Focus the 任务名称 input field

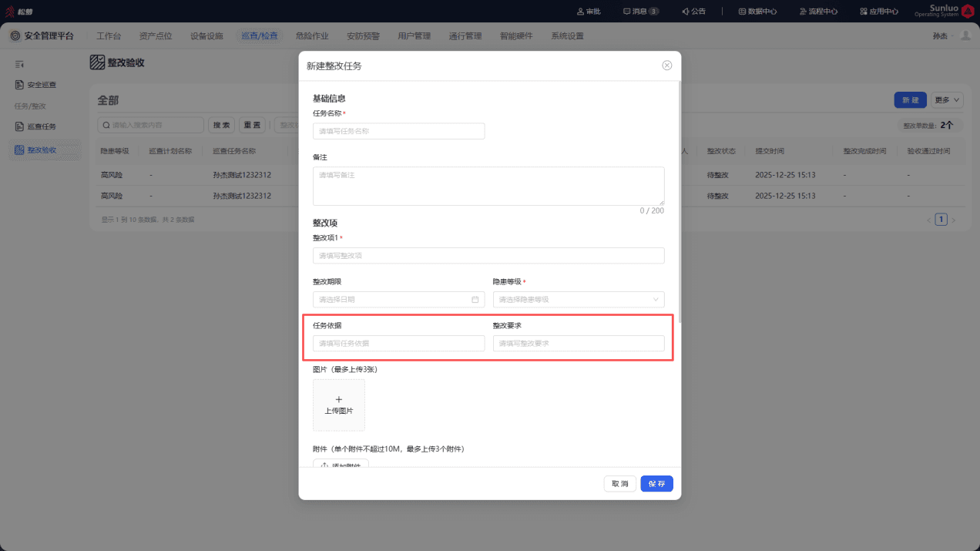pyautogui.click(x=399, y=131)
